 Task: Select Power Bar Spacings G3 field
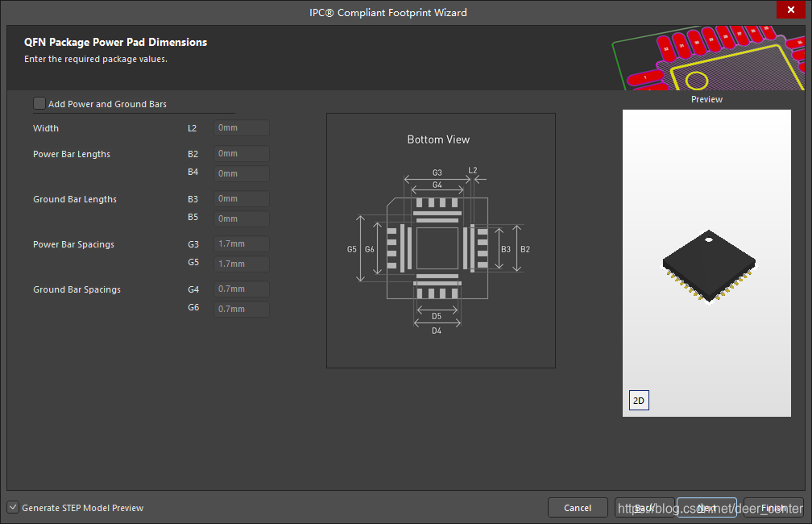[241, 243]
